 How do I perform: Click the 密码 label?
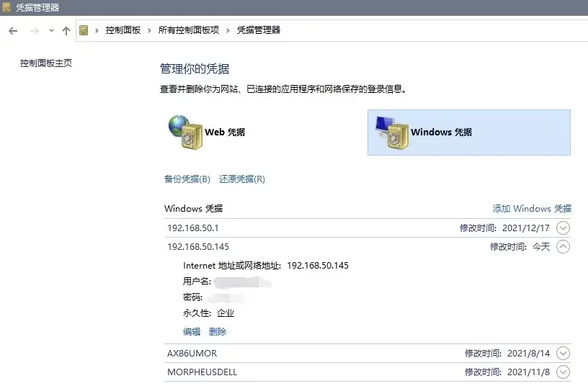[192, 297]
